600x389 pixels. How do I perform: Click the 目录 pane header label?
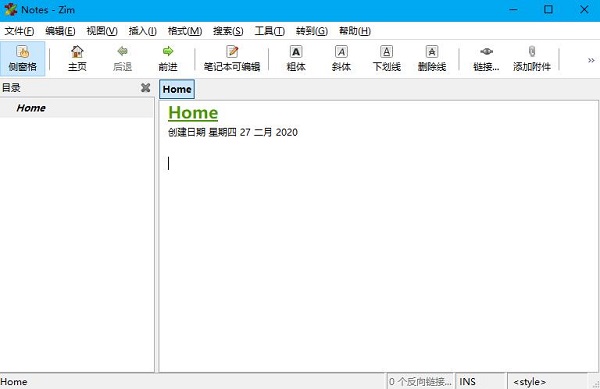coord(11,88)
